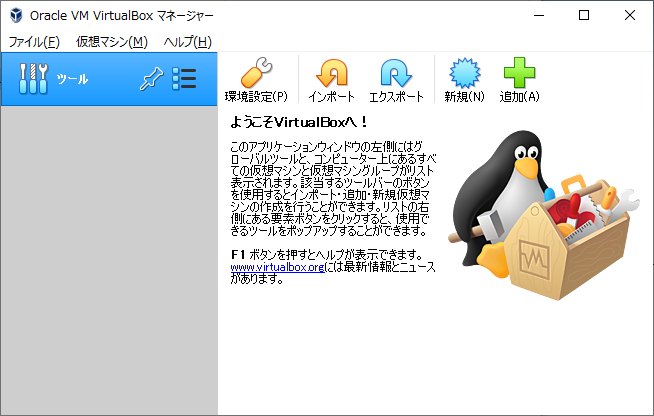Click the penguin toolbox welcome illustration
Viewport: 654px width, 416px height.
(543, 214)
